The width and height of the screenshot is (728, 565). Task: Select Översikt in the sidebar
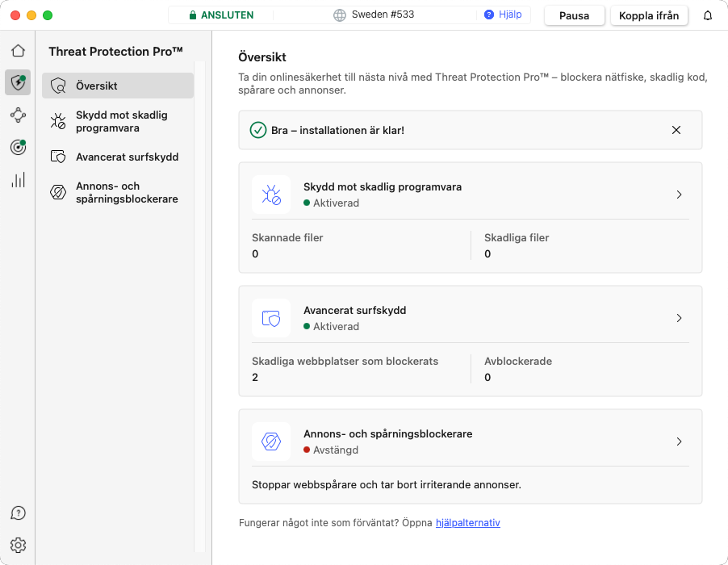(118, 86)
